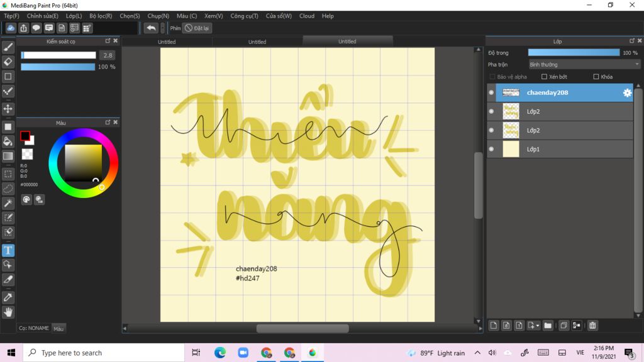The image size is (644, 362).
Task: Click the brush size value field 2.8
Action: coord(108,55)
